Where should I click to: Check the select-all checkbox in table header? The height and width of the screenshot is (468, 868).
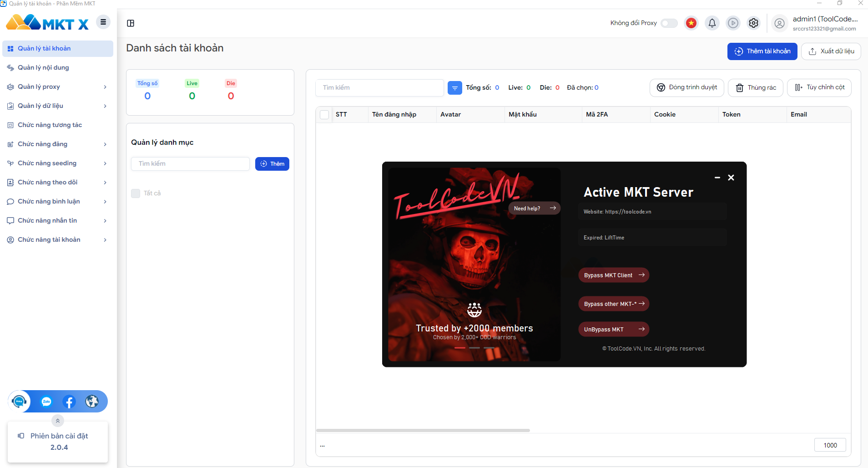point(324,115)
